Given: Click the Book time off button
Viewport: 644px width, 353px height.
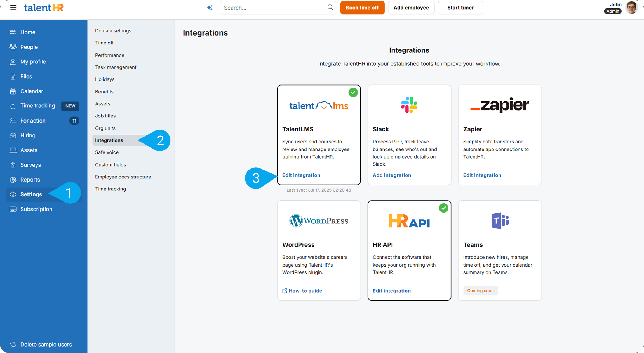Looking at the screenshot, I should [x=362, y=8].
